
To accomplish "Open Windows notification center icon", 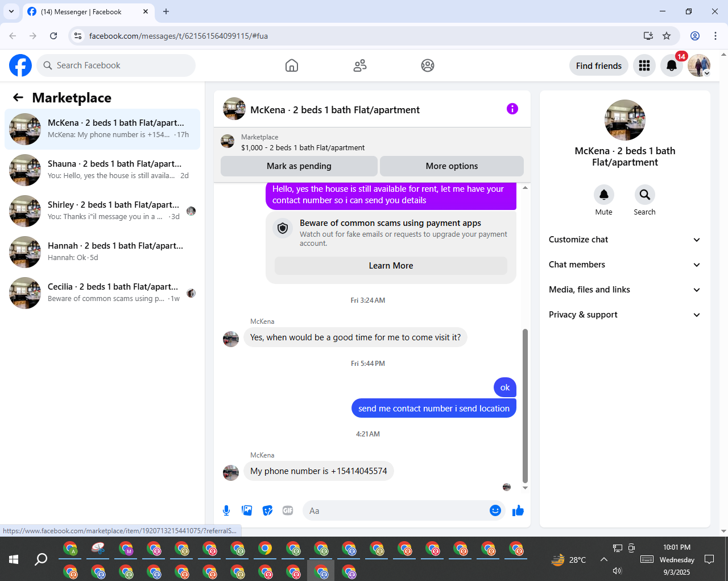I will pos(709,559).
